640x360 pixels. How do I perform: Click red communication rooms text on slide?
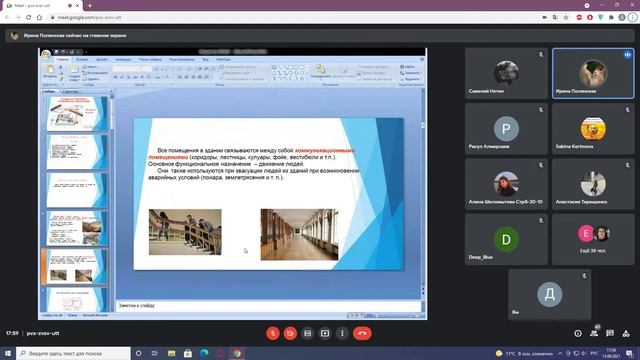click(251, 154)
